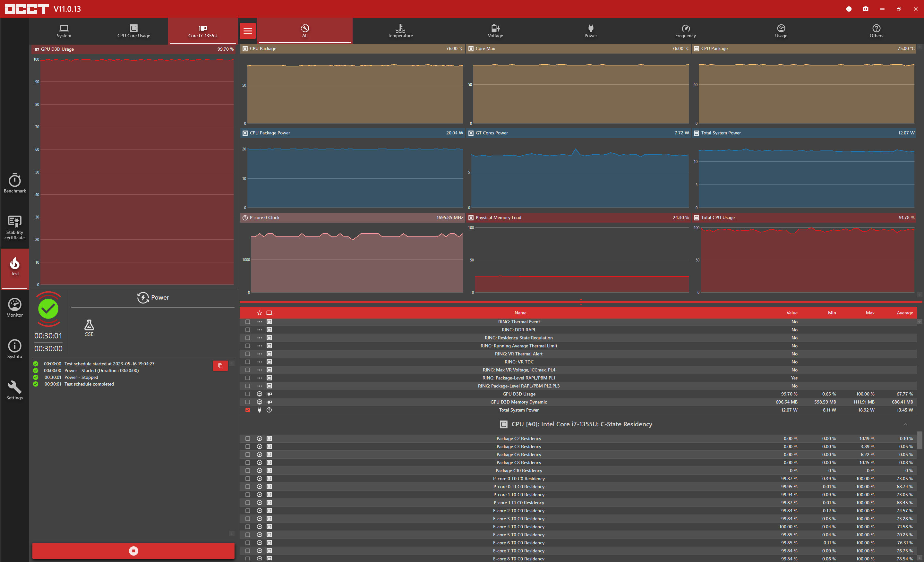The height and width of the screenshot is (562, 924).
Task: Open the red hamburger menu
Action: (x=248, y=31)
